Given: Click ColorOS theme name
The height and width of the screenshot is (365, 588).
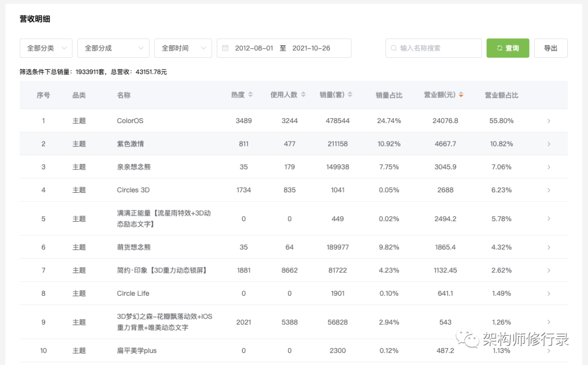Looking at the screenshot, I should click(130, 121).
